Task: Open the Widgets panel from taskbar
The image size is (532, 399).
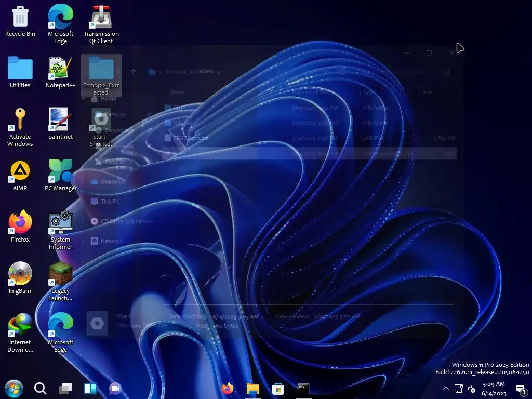Action: [x=90, y=389]
